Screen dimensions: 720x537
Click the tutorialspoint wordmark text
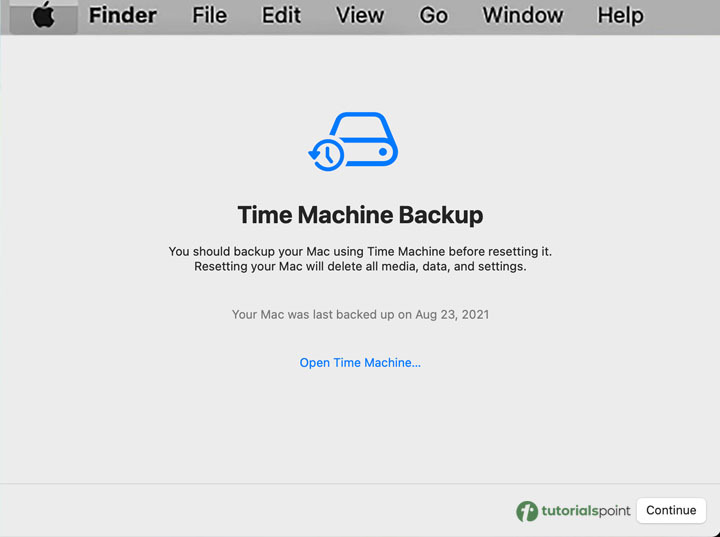point(587,511)
